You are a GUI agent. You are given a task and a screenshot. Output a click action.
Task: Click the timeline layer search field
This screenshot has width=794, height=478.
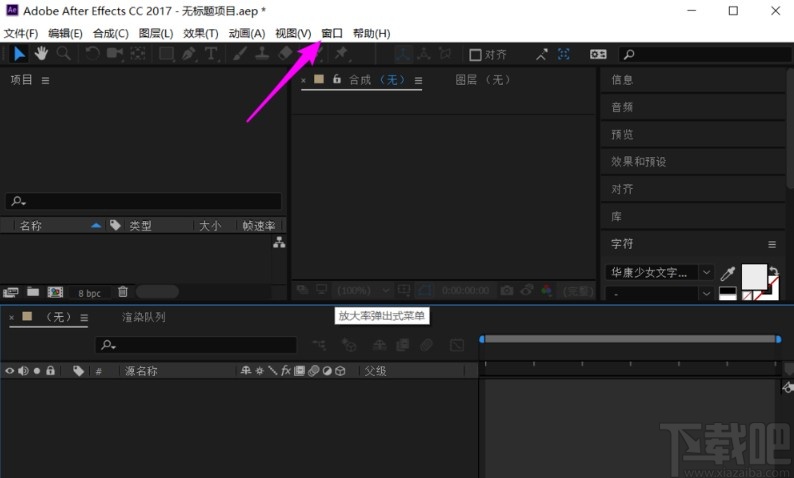point(195,345)
